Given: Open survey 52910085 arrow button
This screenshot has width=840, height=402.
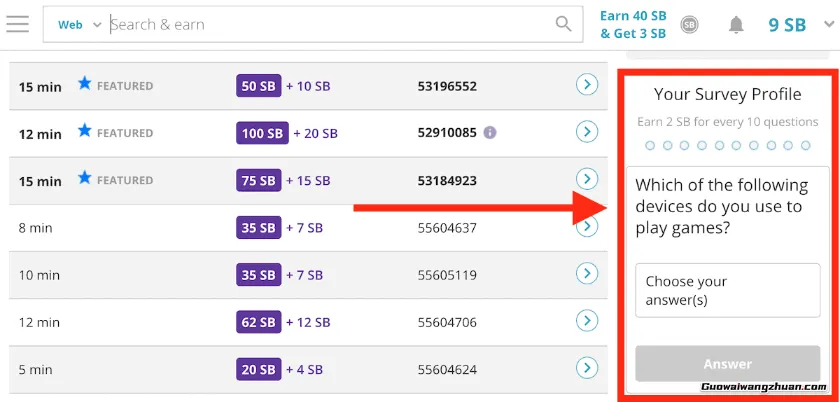Looking at the screenshot, I should point(587,132).
